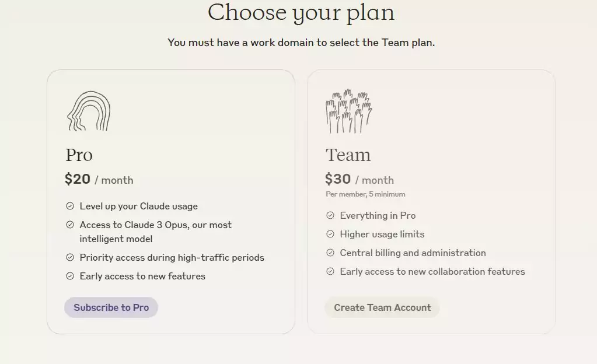Image resolution: width=597 pixels, height=364 pixels.
Task: Click checkmark icon beside Higher usage limits
Action: pos(330,234)
